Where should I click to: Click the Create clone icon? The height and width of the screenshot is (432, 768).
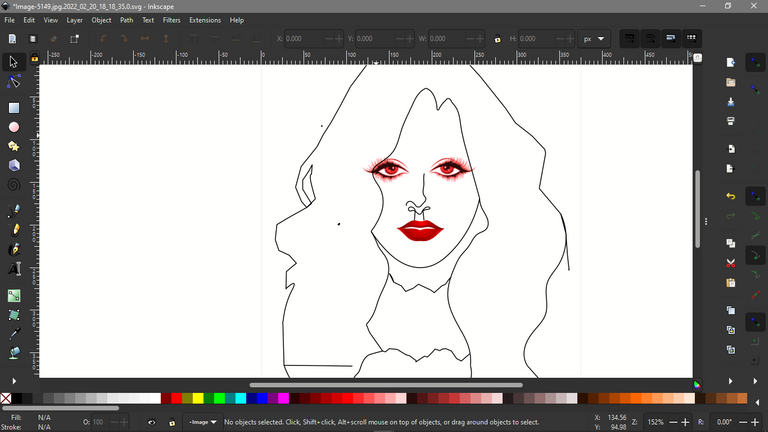pos(730,330)
